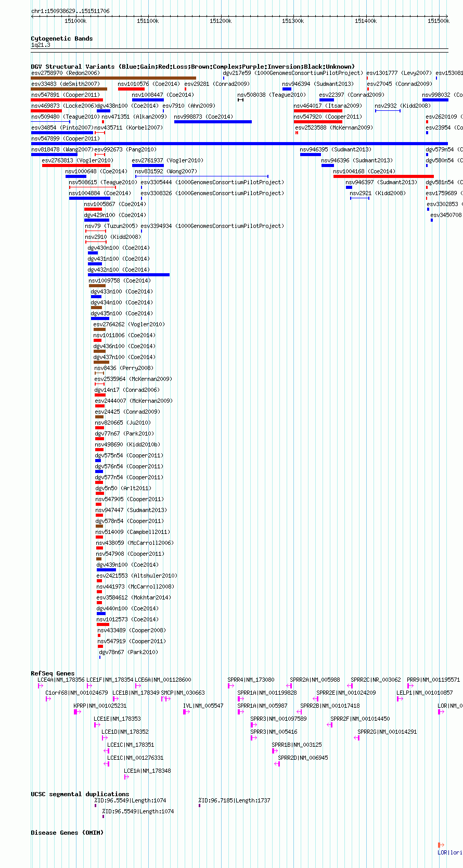
Task: Select the nsv438059 (McCarroll2006) label
Action: (x=135, y=543)
